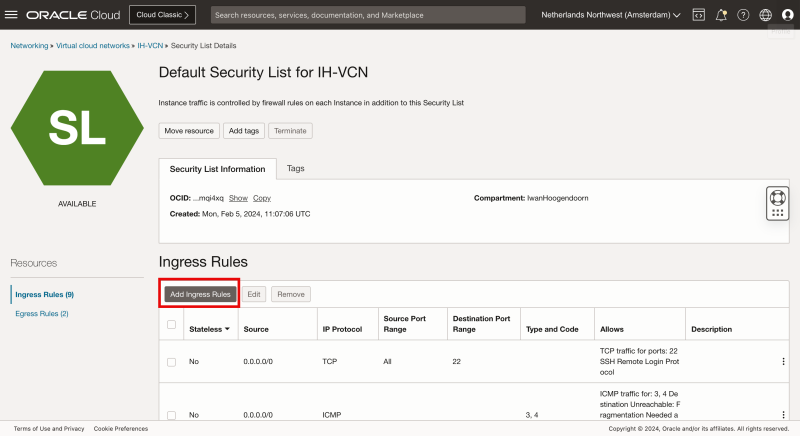Copy the OCID
800x436 pixels.
tap(262, 198)
